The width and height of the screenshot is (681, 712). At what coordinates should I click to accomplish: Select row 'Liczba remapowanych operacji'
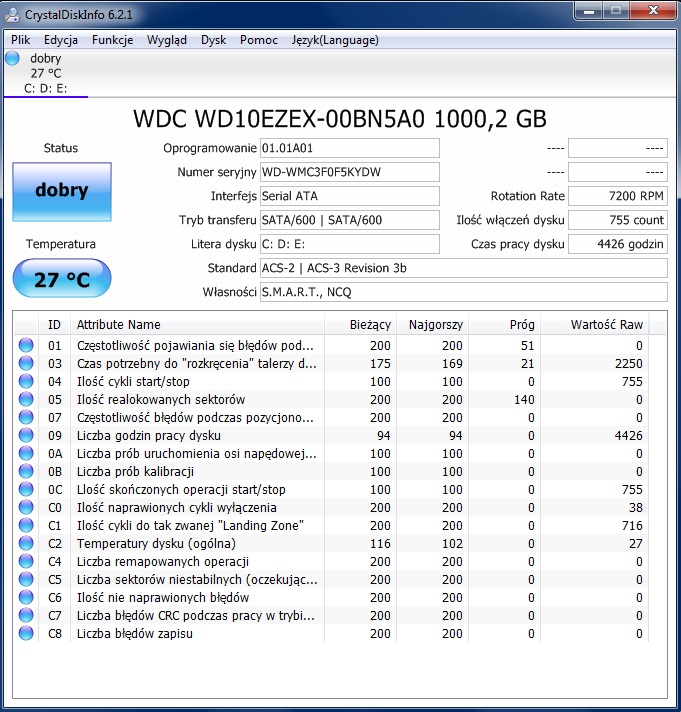(331, 561)
